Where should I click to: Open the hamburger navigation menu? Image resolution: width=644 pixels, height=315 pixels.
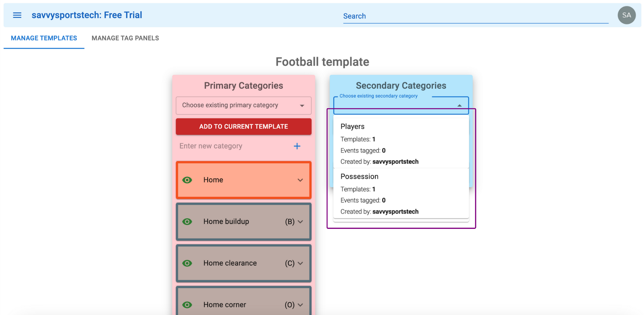pyautogui.click(x=17, y=15)
